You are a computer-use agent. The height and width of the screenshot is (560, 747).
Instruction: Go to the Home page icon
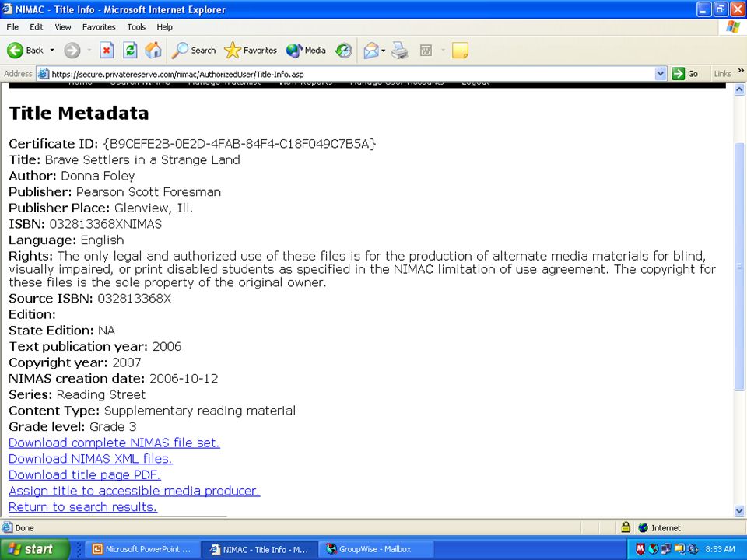[153, 50]
